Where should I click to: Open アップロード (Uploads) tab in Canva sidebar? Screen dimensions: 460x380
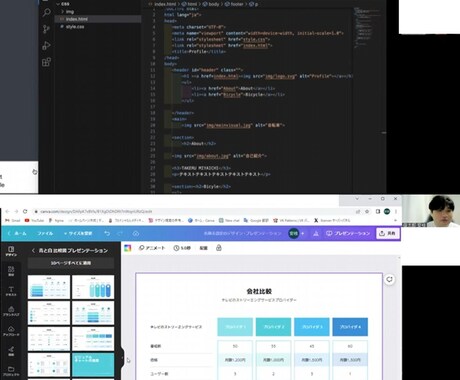pyautogui.click(x=11, y=331)
